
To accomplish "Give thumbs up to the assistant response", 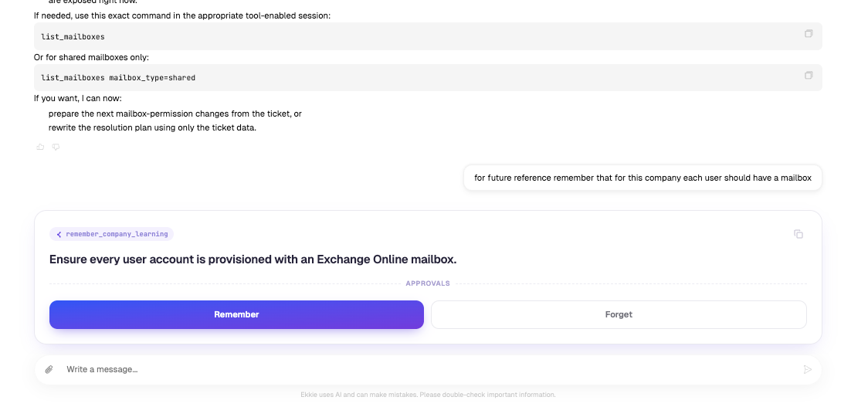I will pos(40,147).
